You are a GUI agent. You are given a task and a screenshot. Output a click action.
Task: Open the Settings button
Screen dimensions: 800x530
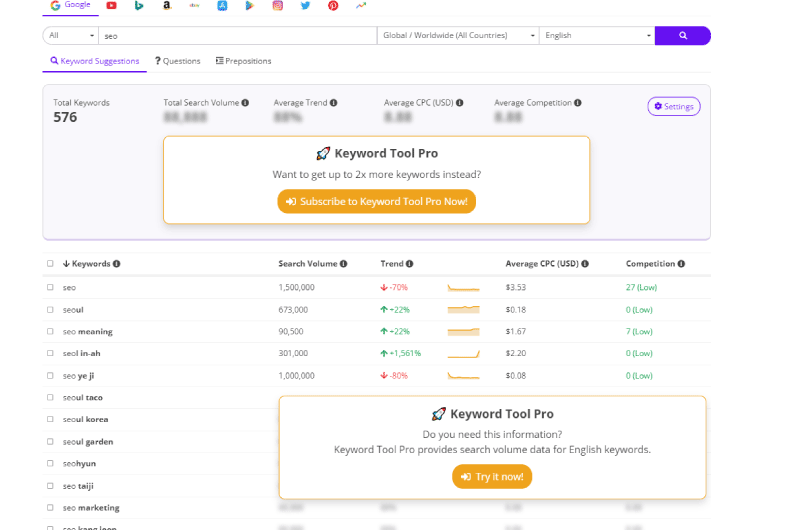click(673, 106)
